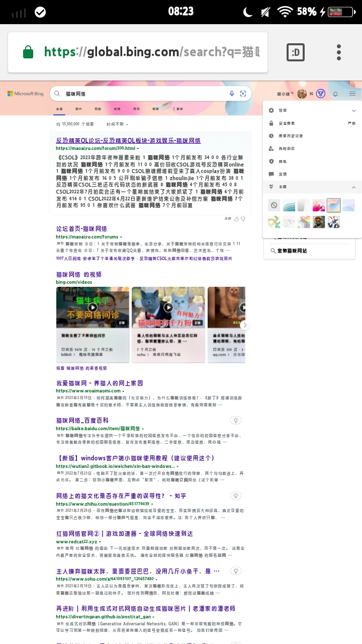Viewport: 362px width, 644px height.
Task: Click the settings gear icon in menu
Action: pyautogui.click(x=271, y=110)
